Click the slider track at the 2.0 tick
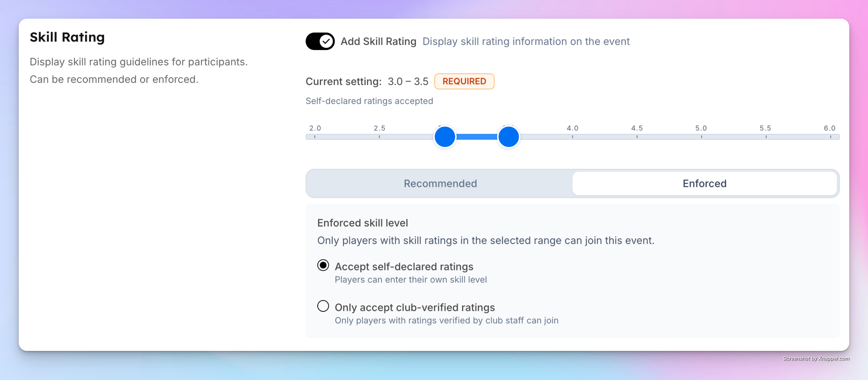868x380 pixels. (315, 137)
